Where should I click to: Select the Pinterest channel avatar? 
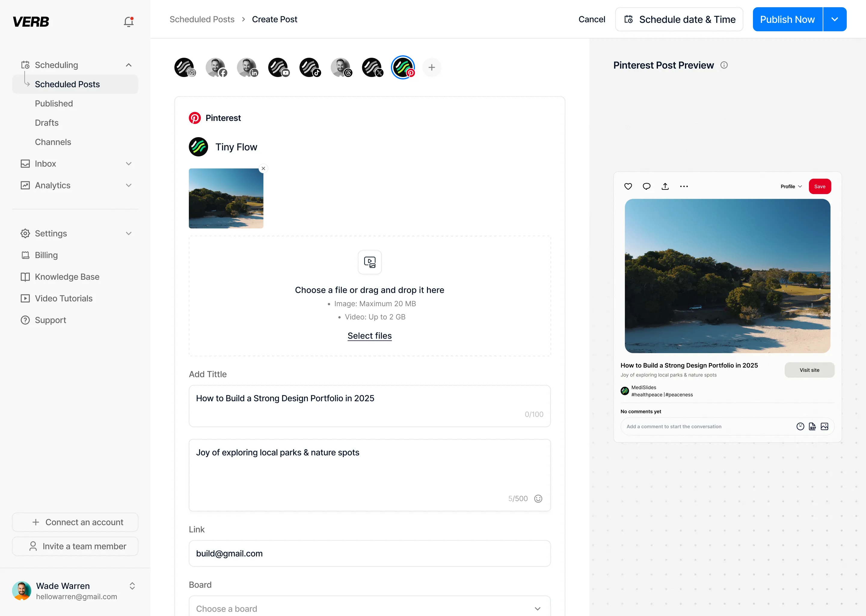pyautogui.click(x=403, y=67)
